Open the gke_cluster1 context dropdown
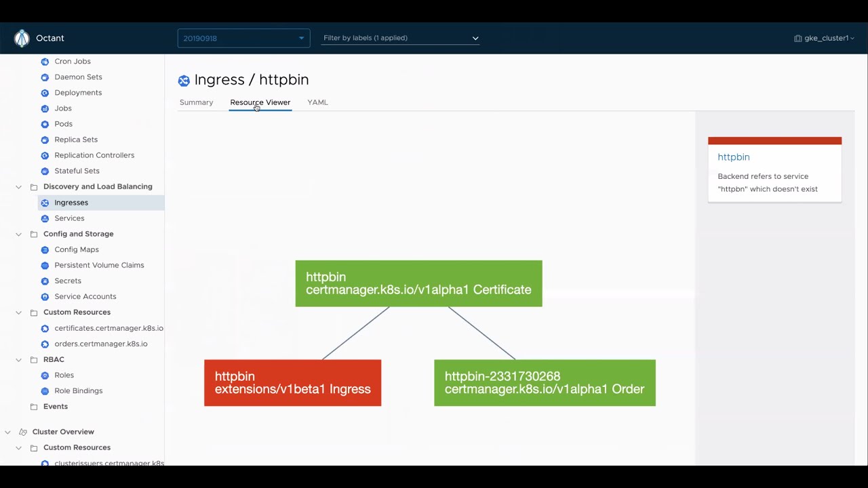The width and height of the screenshot is (868, 488). [x=824, y=38]
